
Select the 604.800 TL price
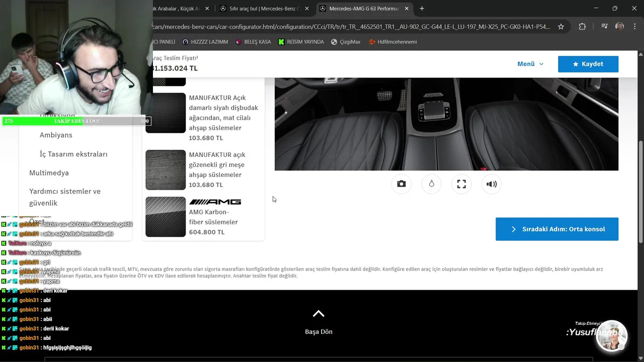pyautogui.click(x=207, y=232)
